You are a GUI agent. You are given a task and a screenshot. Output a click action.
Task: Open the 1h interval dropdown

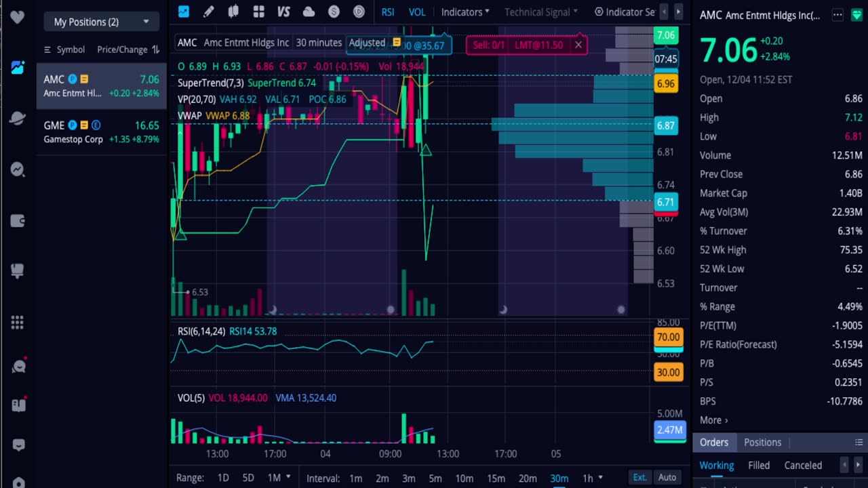point(592,479)
